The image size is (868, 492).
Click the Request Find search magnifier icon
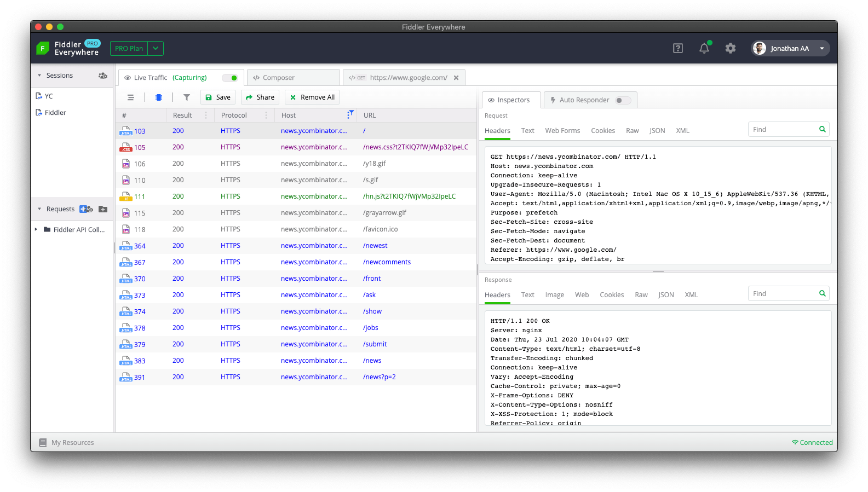(822, 129)
